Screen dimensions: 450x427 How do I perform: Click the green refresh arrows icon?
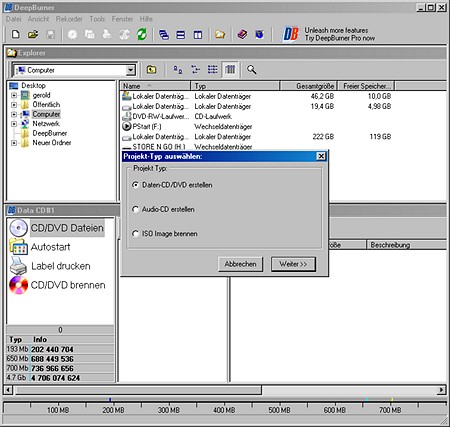pyautogui.click(x=142, y=34)
